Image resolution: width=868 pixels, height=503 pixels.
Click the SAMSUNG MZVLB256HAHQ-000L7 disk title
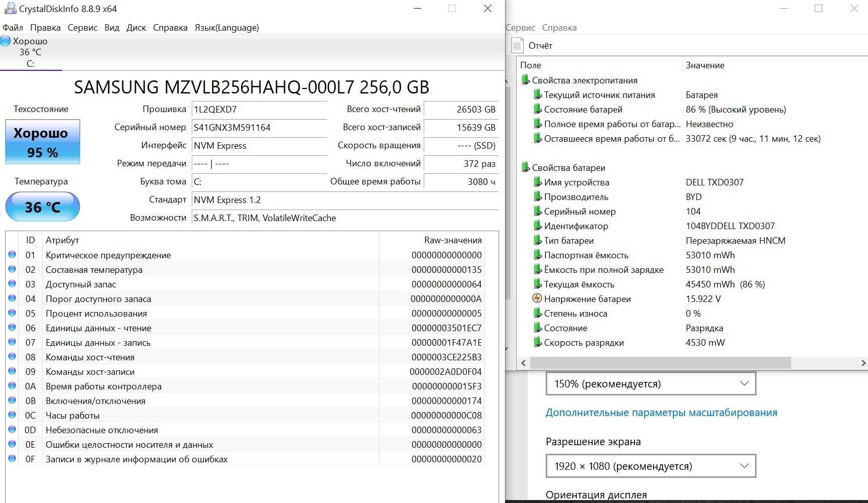[x=252, y=87]
